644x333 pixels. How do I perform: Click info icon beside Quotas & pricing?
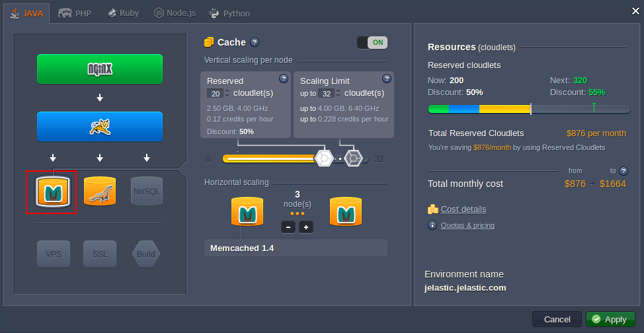432,225
